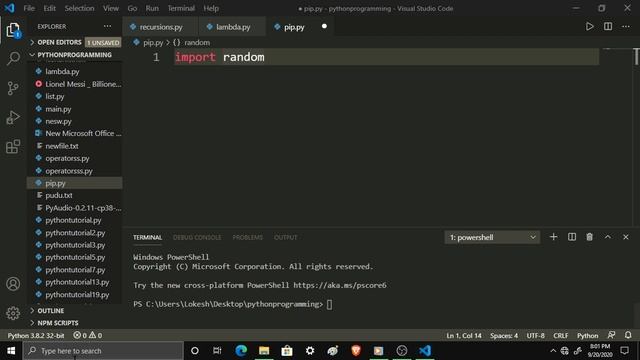Open editor More Actions ellipsis
This screenshot has height=360, width=640.
[x=626, y=27]
